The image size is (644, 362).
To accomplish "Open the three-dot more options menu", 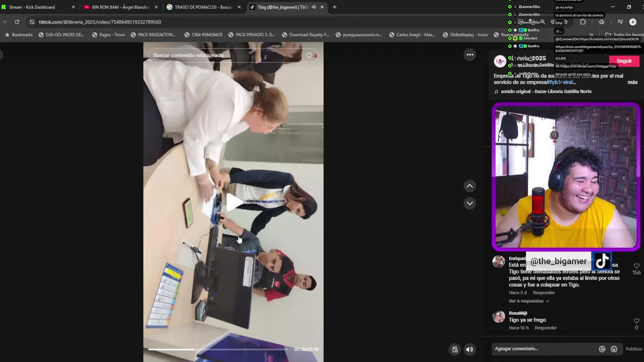I will pyautogui.click(x=470, y=55).
